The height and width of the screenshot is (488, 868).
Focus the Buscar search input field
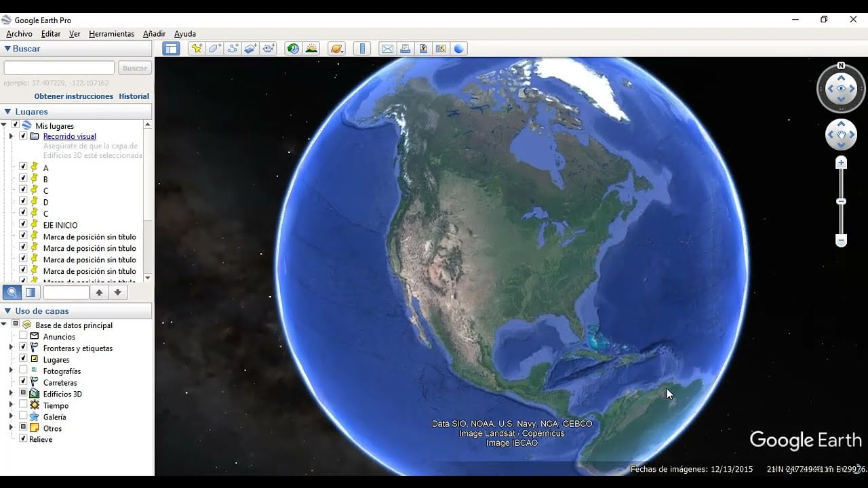pyautogui.click(x=59, y=68)
